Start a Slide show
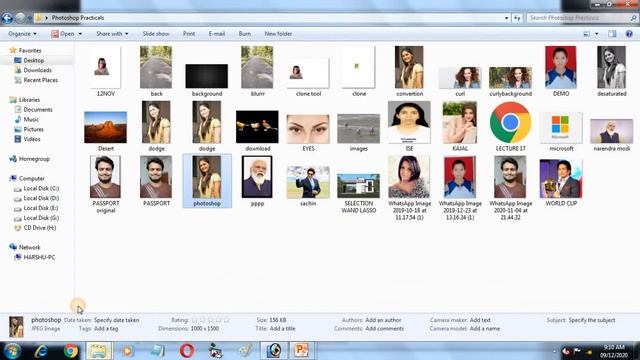 [x=156, y=34]
